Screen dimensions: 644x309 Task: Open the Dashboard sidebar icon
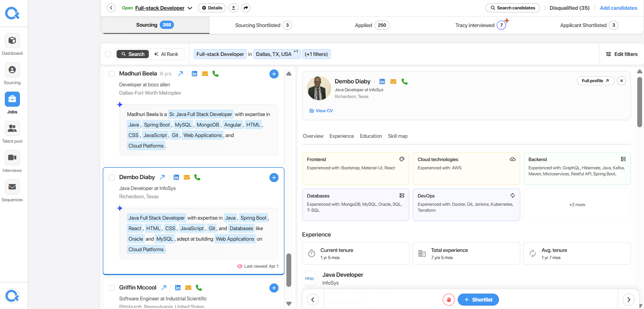point(12,41)
